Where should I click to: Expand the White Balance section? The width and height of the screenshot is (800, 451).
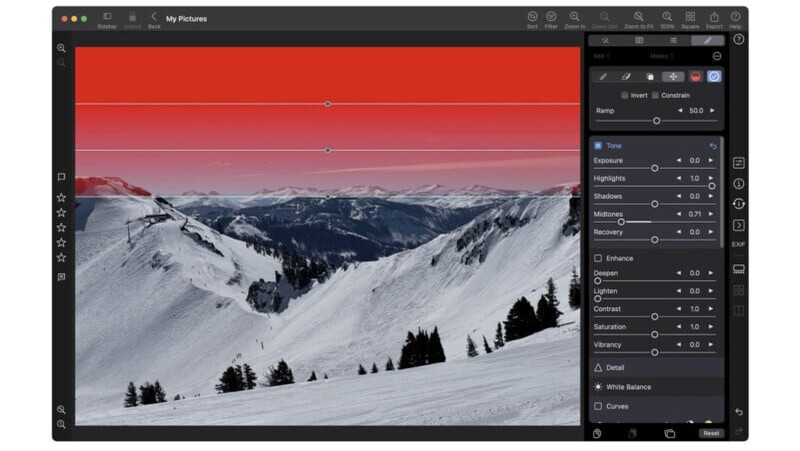pos(627,387)
